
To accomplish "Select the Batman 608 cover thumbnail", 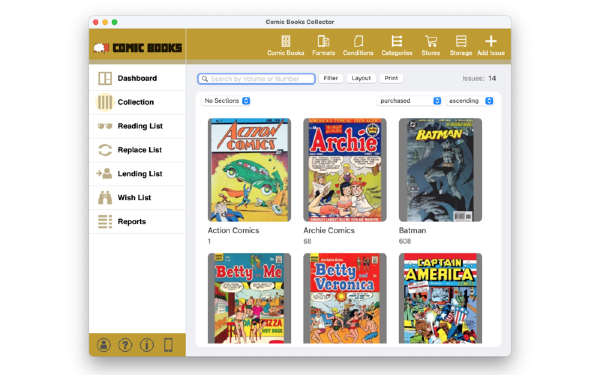I will [440, 170].
